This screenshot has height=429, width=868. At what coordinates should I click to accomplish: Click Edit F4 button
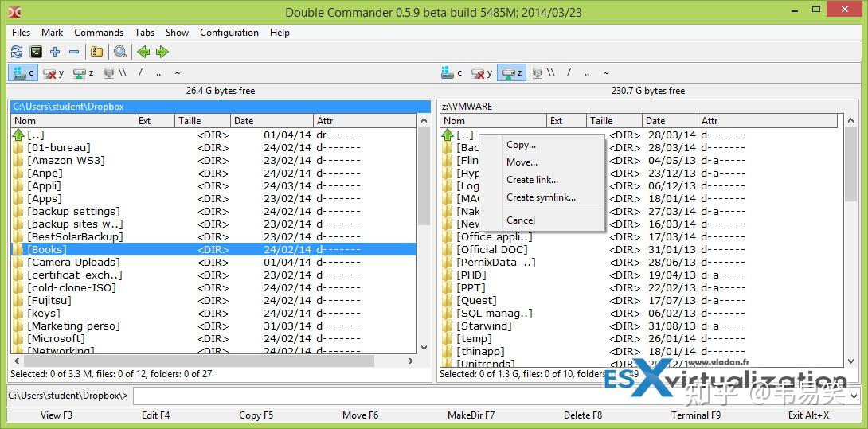click(155, 415)
